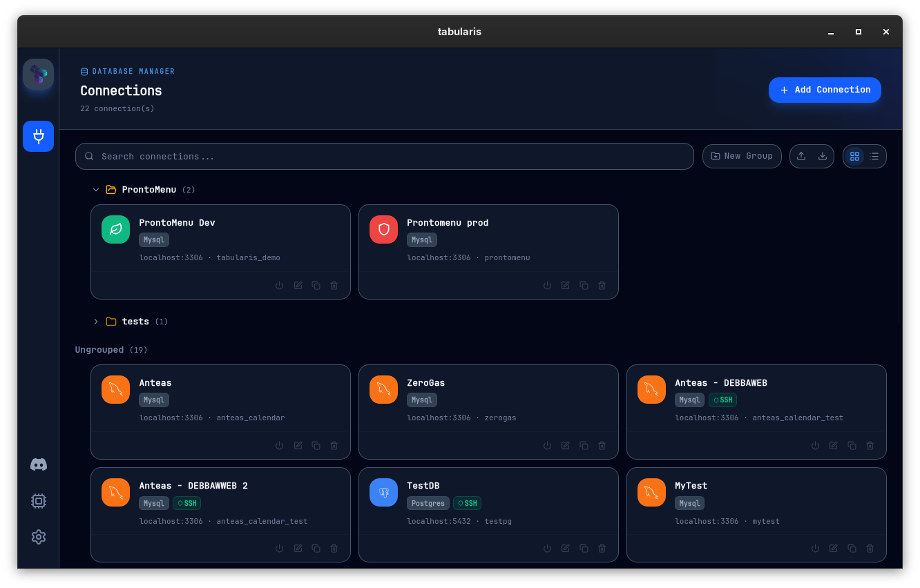Click the "DATABASE MANAGER" label

point(133,71)
